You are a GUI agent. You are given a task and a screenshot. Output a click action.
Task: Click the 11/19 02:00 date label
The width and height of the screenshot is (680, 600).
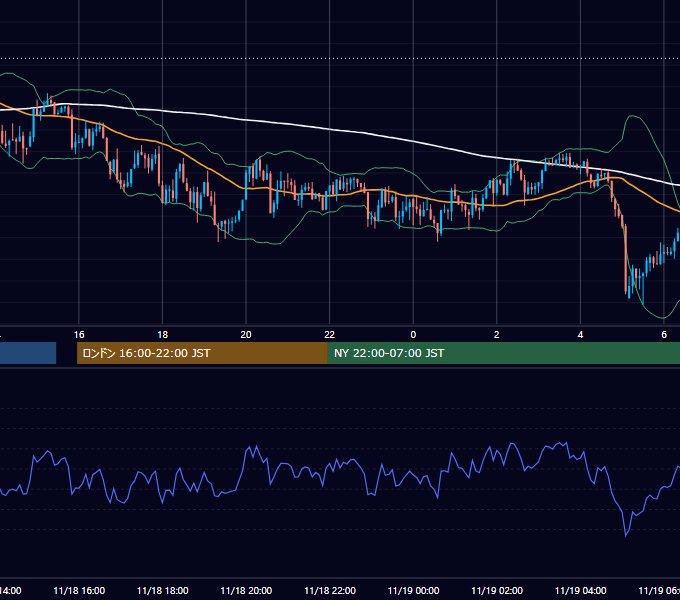[x=497, y=591]
